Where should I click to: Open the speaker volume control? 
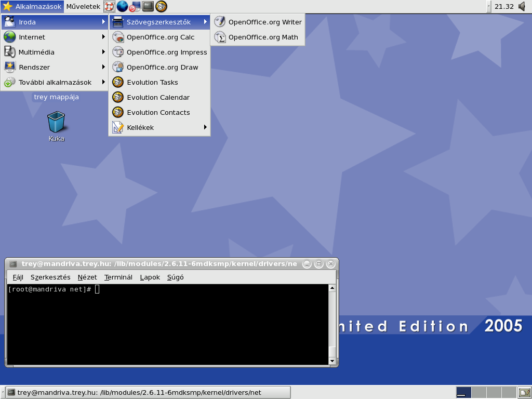tap(523, 6)
